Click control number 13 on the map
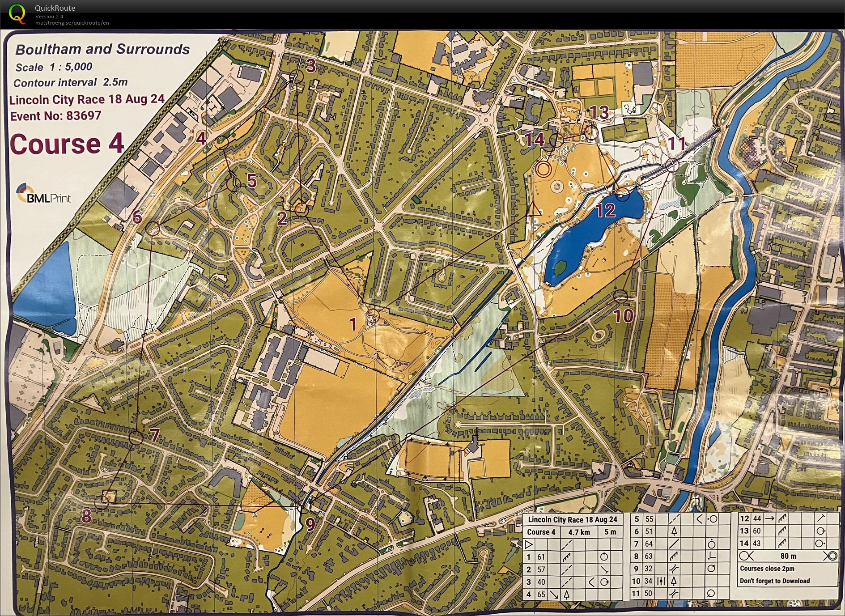 pos(599,112)
